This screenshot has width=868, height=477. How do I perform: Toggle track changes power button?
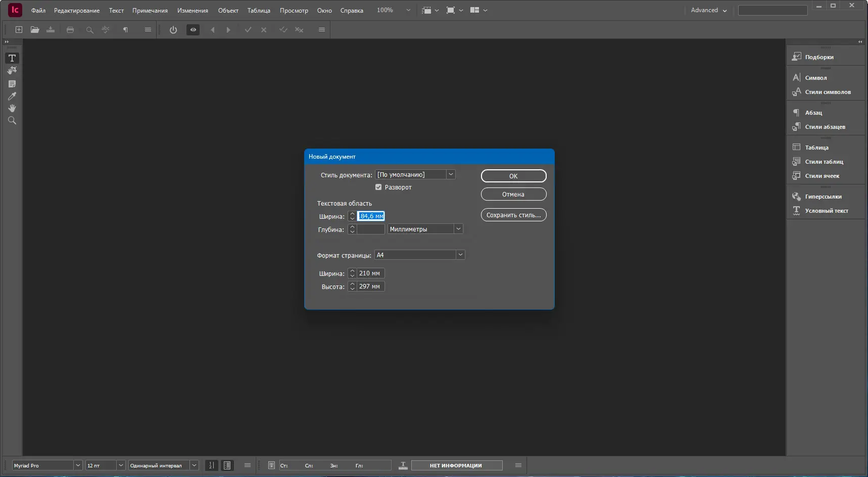[x=173, y=30]
